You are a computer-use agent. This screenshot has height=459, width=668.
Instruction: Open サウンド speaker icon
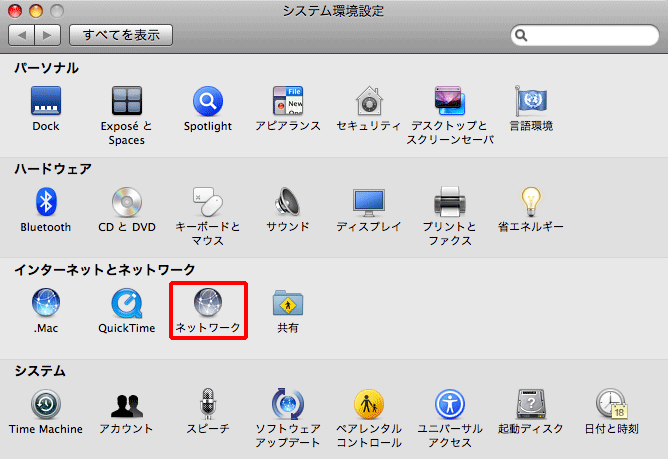pos(288,202)
